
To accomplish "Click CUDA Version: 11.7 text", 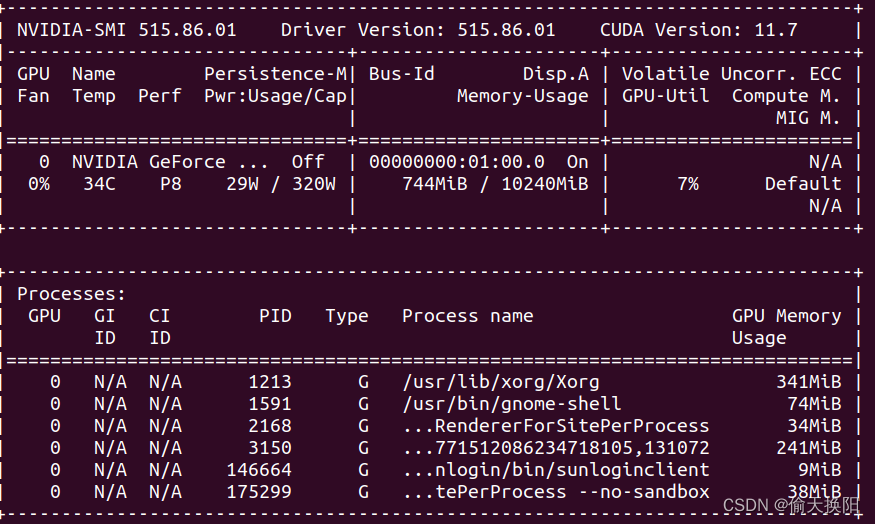I will coord(699,30).
